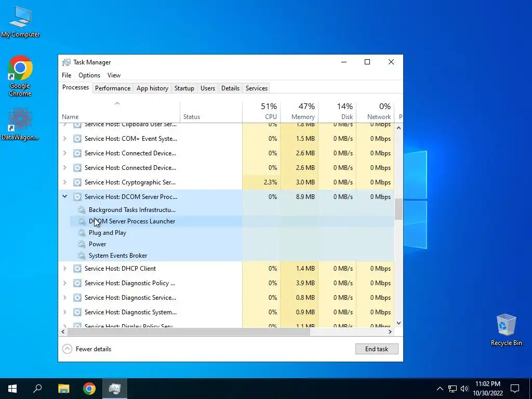Click gear icon beside System Events Broker
532x399 pixels.
tap(82, 256)
